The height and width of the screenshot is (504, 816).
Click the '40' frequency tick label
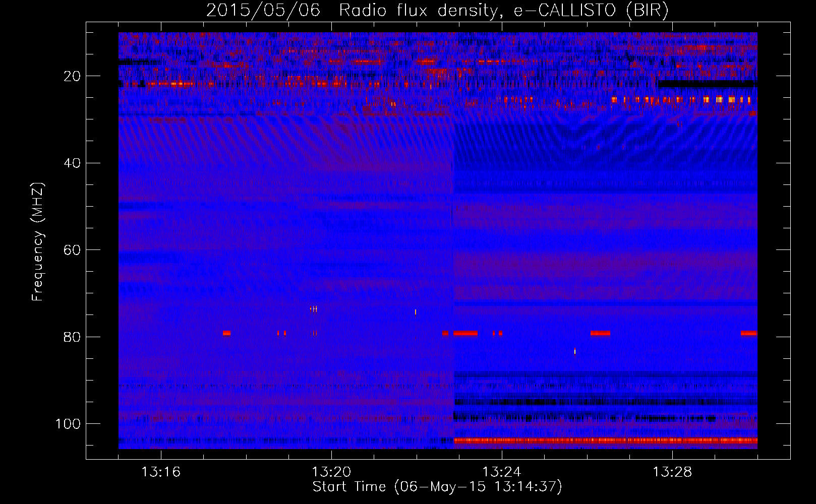click(x=72, y=163)
